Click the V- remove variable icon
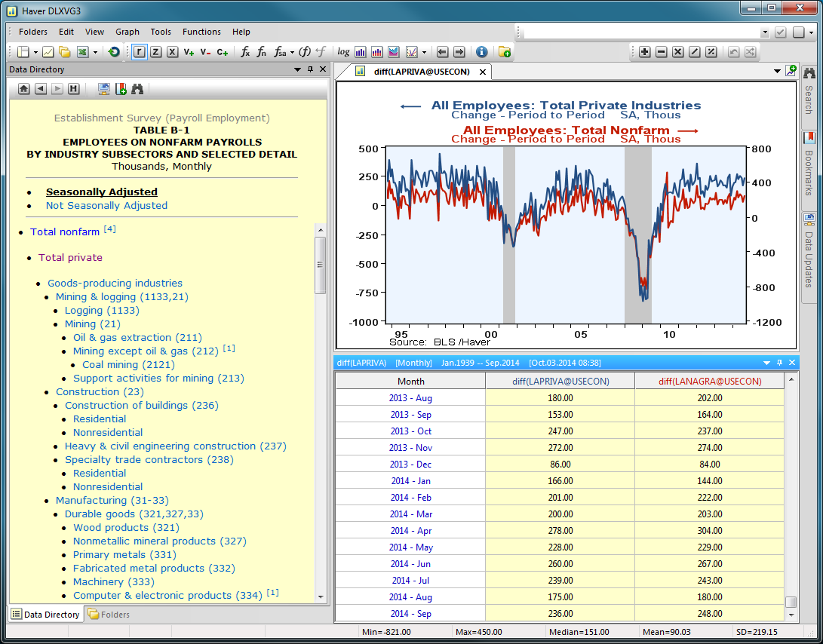 pos(205,52)
